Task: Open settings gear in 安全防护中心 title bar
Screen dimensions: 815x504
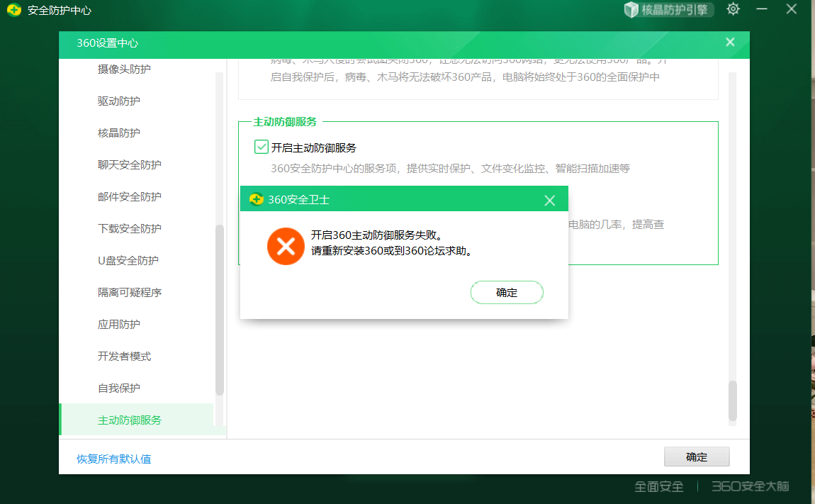Action: pos(733,9)
